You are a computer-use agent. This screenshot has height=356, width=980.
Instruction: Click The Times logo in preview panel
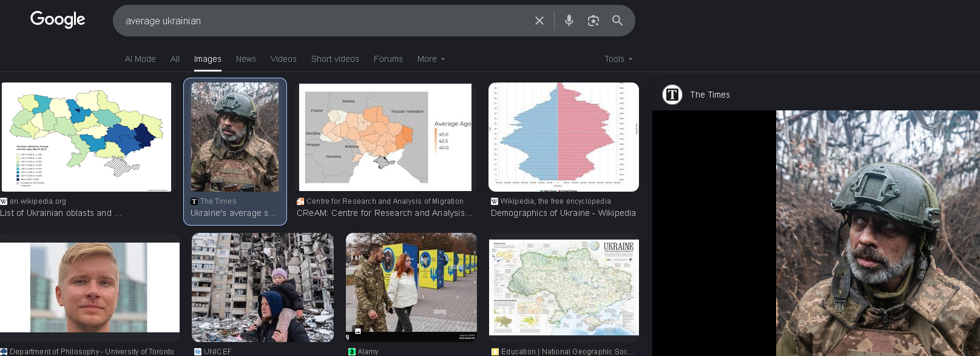point(672,95)
